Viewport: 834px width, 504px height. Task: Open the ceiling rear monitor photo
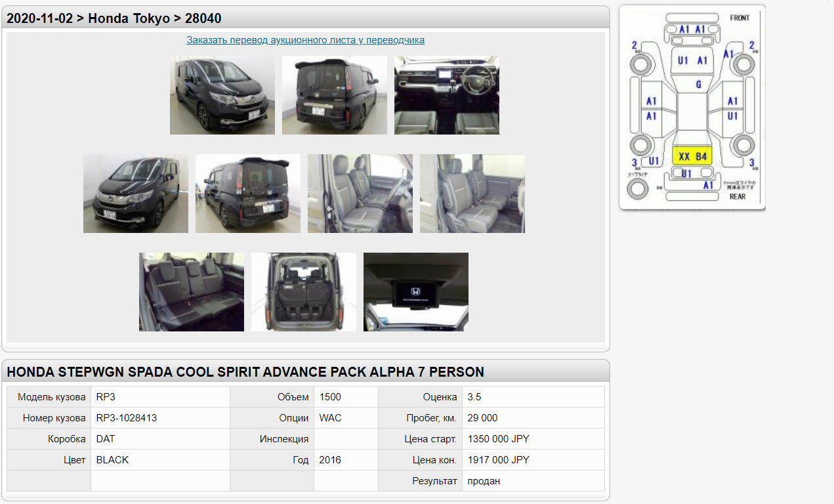point(416,292)
